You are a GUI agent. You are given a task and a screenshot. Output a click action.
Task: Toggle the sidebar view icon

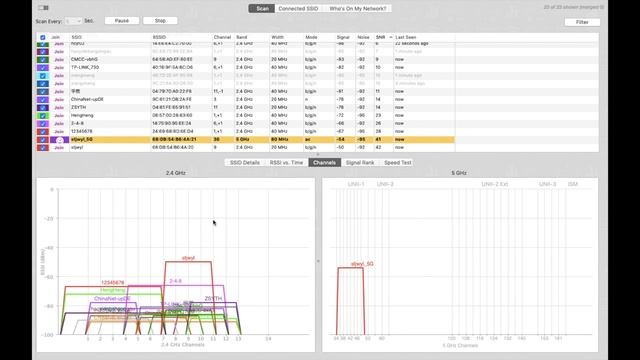pyautogui.click(x=43, y=8)
